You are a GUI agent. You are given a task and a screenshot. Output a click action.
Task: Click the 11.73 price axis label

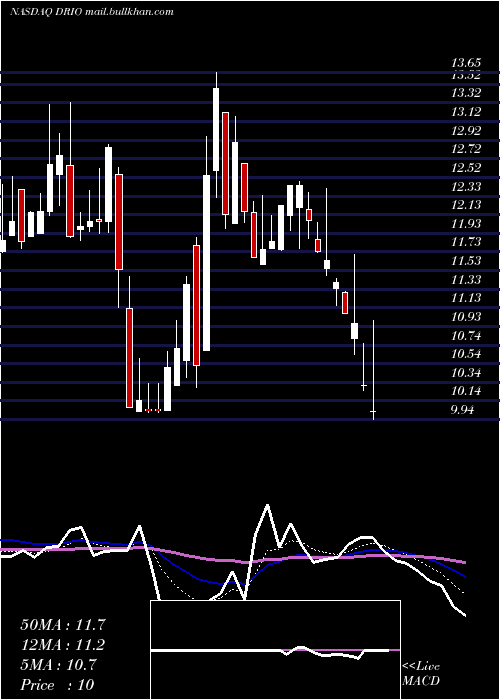466,242
